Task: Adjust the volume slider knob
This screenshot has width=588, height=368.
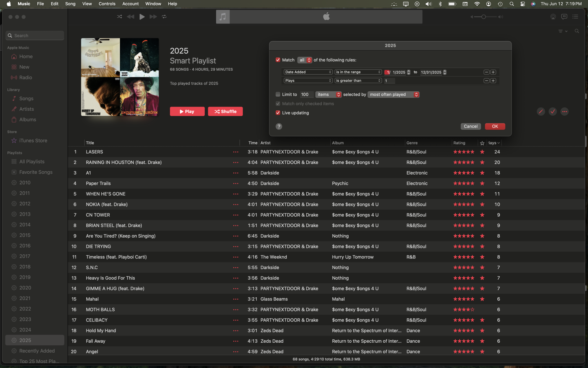Action: (484, 17)
